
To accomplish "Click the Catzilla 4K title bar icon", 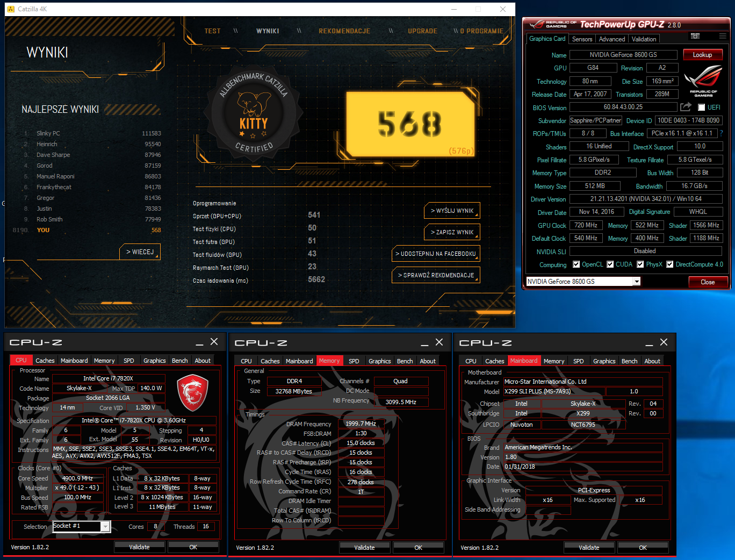I will [11, 9].
